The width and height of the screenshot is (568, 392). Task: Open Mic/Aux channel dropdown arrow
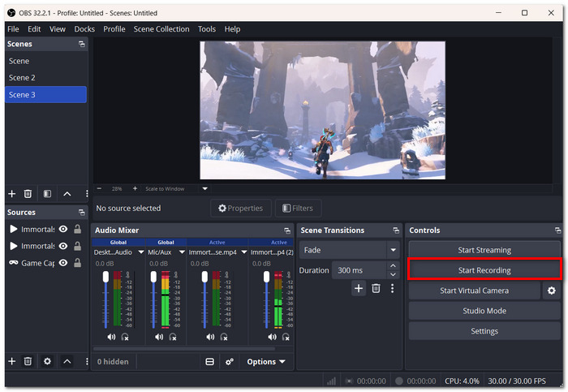tap(182, 252)
